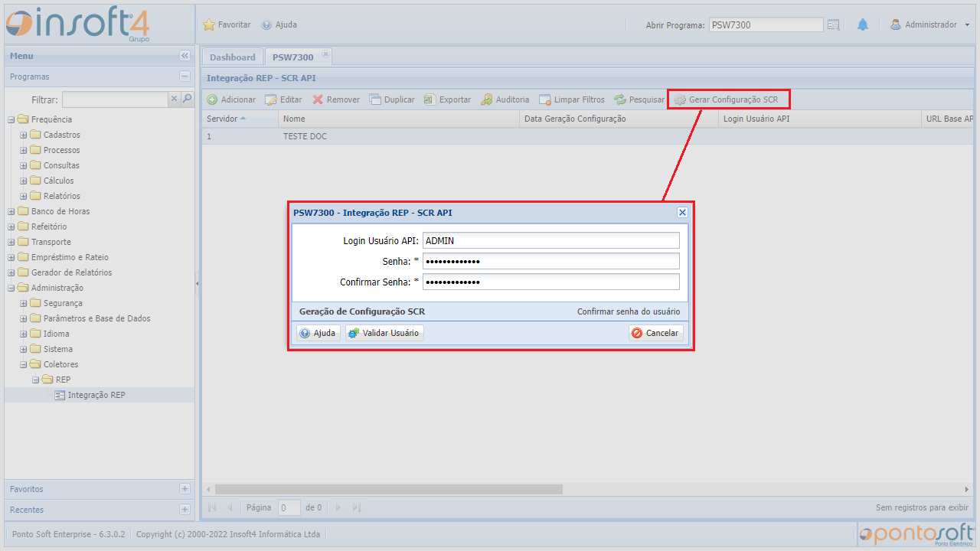
Task: Select Integração REP in the tree
Action: [x=96, y=395]
